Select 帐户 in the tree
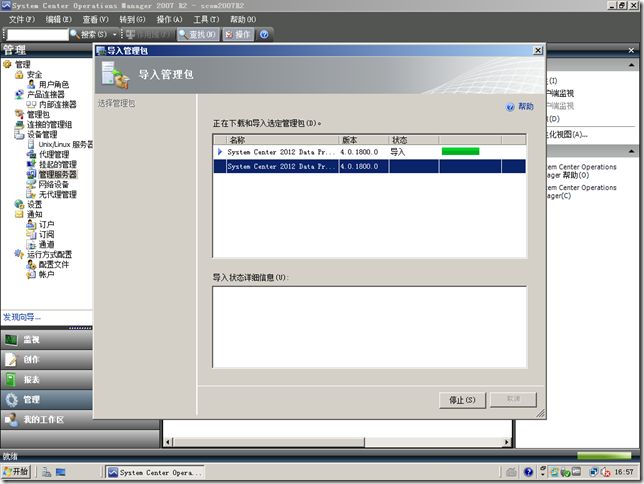The image size is (644, 484). pos(46,274)
